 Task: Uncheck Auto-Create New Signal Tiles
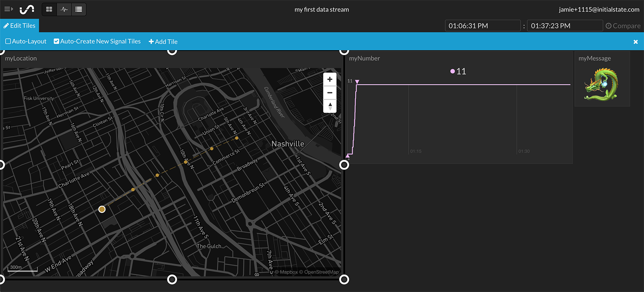pyautogui.click(x=56, y=41)
